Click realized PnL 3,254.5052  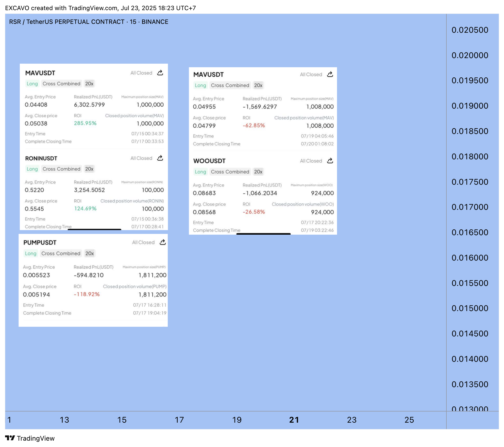[x=89, y=190]
